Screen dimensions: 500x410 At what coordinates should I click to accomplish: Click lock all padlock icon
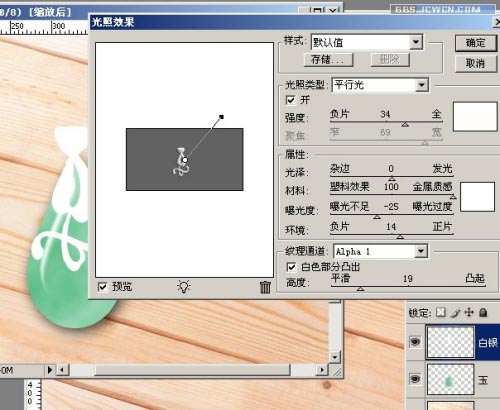point(483,312)
